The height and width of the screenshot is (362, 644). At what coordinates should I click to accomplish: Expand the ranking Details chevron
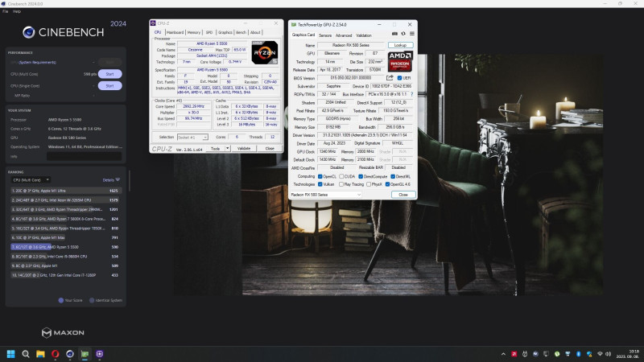118,179
